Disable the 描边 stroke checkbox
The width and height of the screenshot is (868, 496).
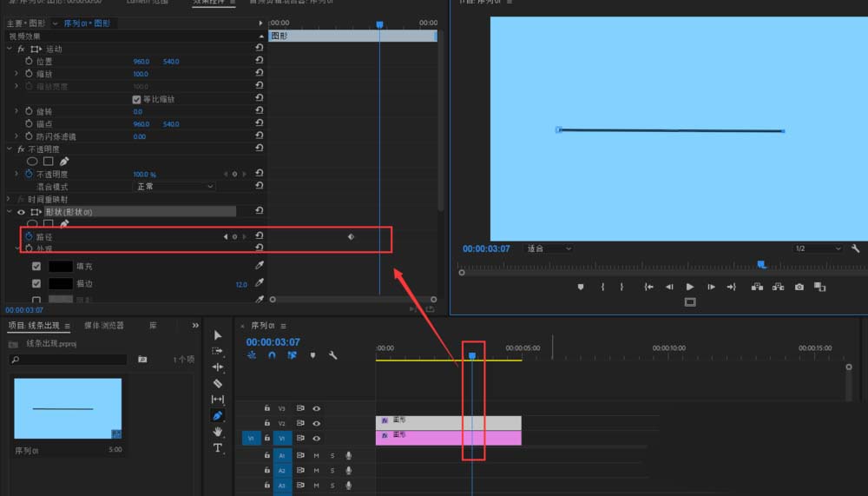pos(36,284)
